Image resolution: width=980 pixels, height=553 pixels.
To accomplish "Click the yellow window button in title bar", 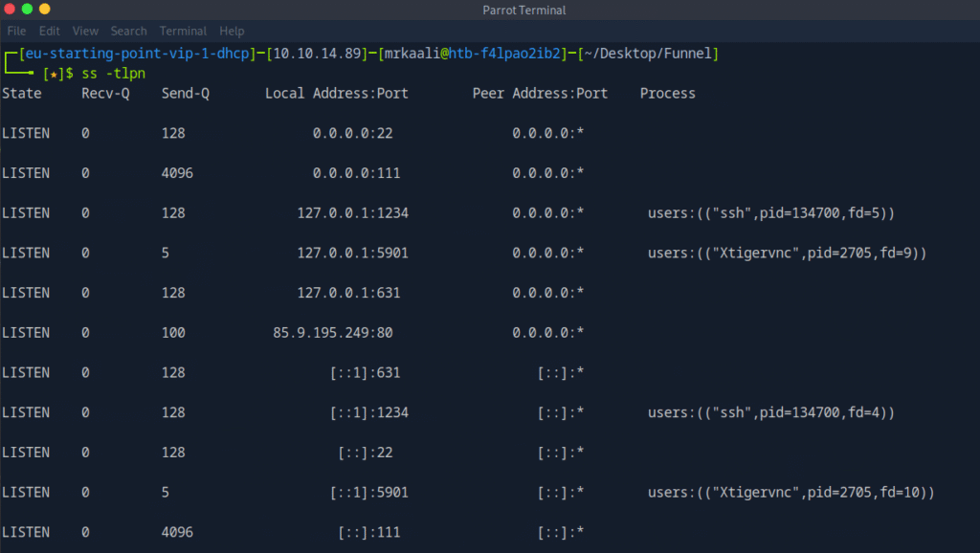I will 44,10.
